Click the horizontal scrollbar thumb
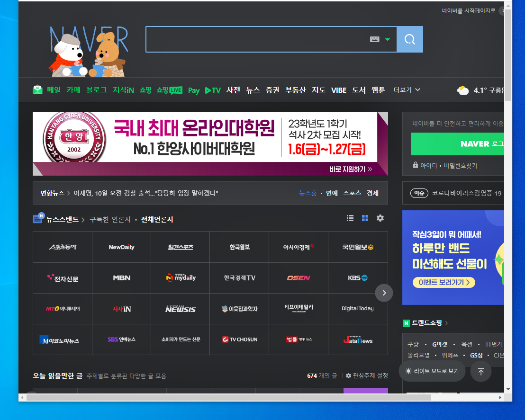 [x=229, y=398]
